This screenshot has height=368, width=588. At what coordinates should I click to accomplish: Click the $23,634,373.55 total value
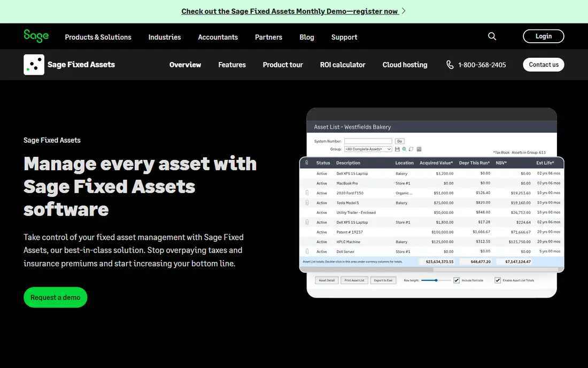[439, 262]
